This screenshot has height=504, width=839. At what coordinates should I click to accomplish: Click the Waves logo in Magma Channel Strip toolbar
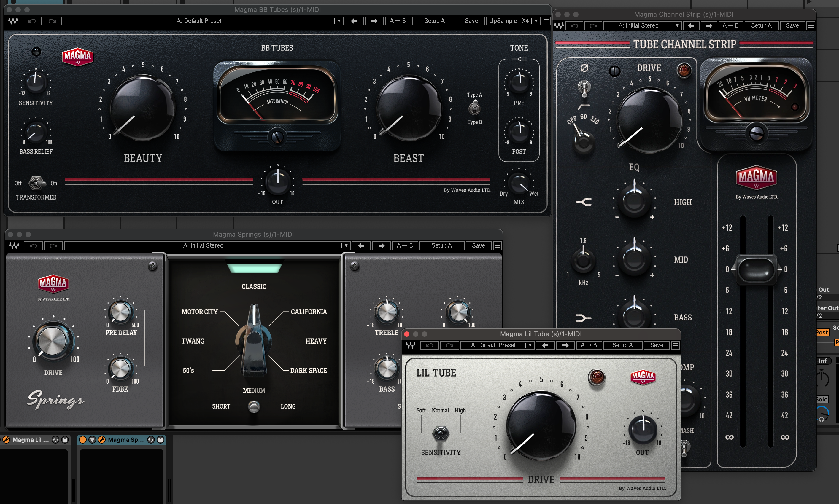click(559, 26)
